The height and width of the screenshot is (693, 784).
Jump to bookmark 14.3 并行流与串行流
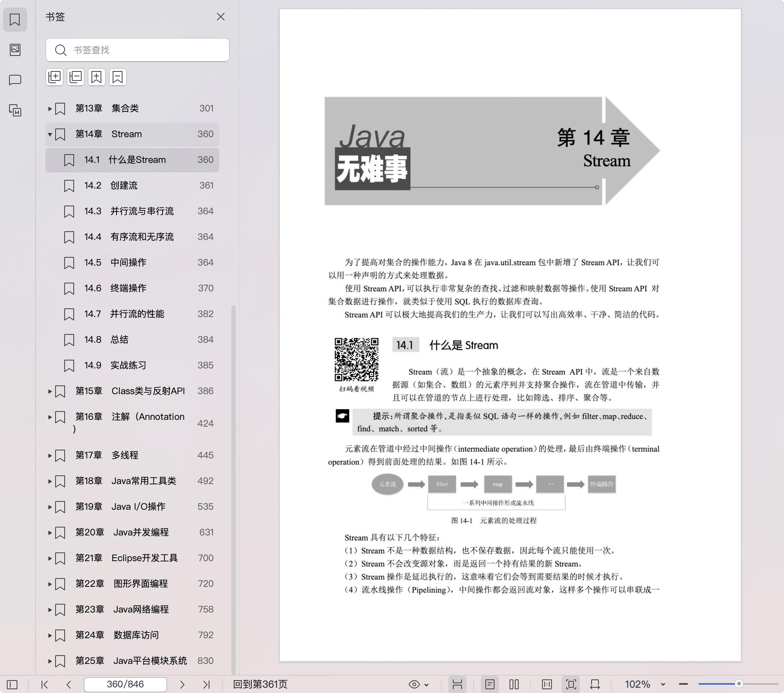(x=132, y=211)
